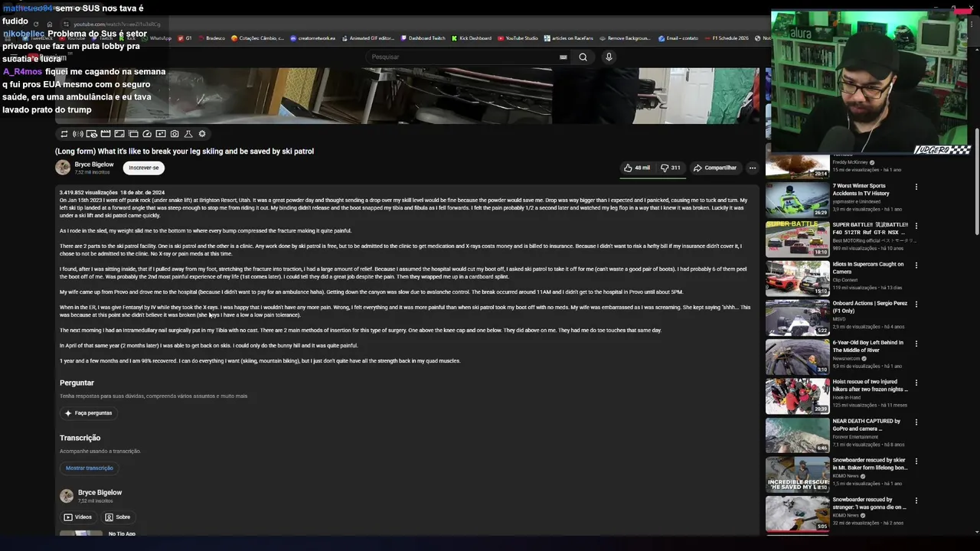Open the Bradesco bookmark

click(211, 38)
